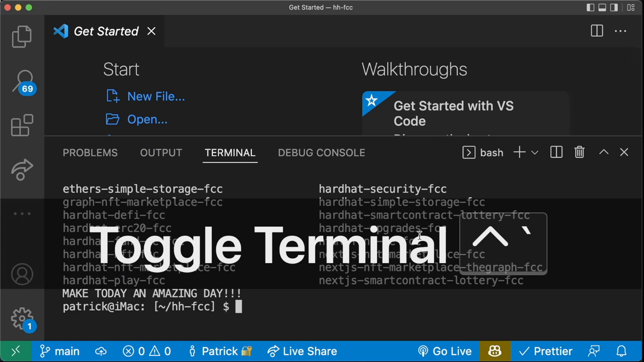Split the terminal pane
Image resolution: width=644 pixels, height=362 pixels.
pyautogui.click(x=556, y=152)
